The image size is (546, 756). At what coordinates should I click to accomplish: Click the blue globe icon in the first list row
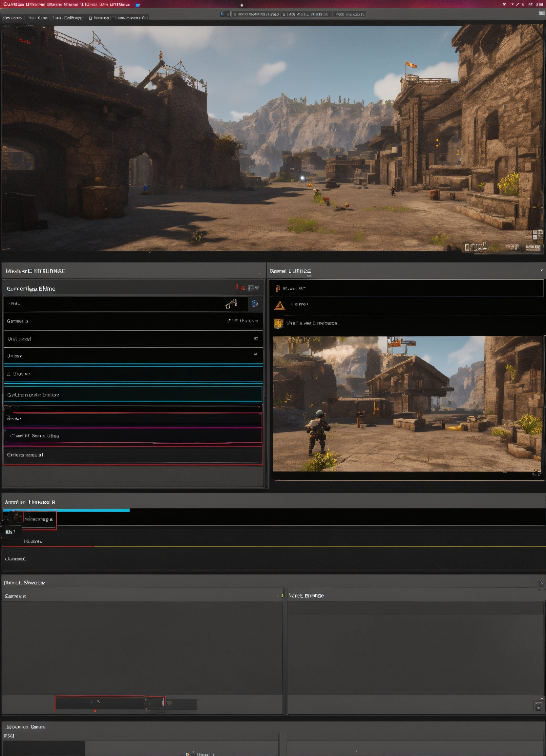coord(255,303)
